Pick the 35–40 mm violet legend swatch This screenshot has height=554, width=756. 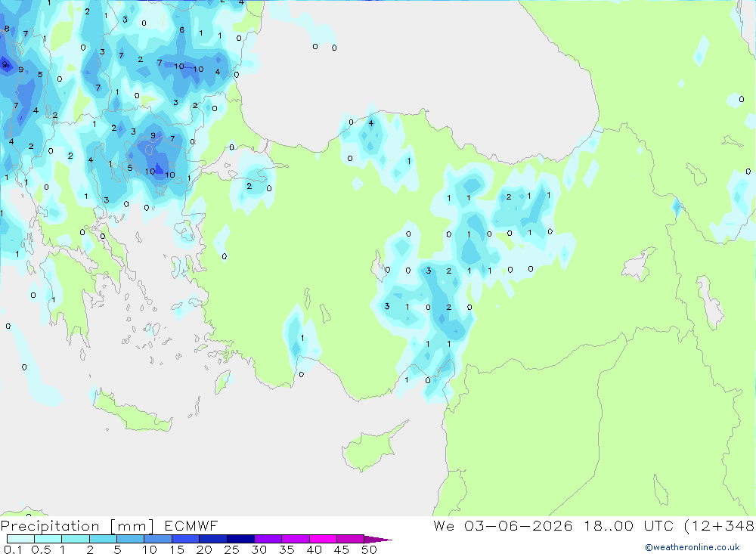pos(296,539)
